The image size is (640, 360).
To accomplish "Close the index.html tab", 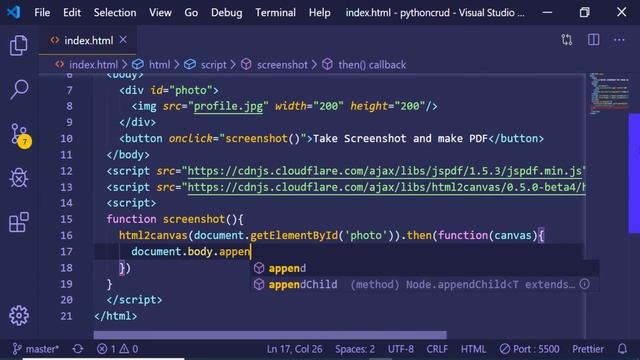I will (x=123, y=40).
